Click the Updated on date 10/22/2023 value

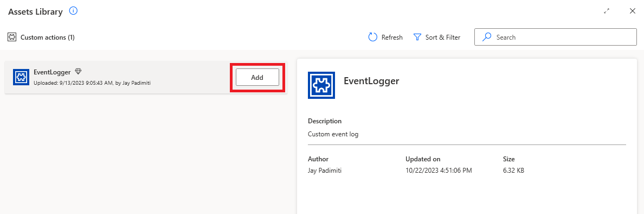click(x=439, y=171)
